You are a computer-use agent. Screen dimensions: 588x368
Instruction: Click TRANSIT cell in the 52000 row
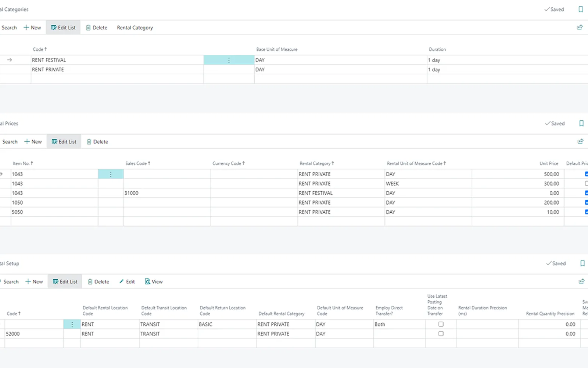coord(168,334)
